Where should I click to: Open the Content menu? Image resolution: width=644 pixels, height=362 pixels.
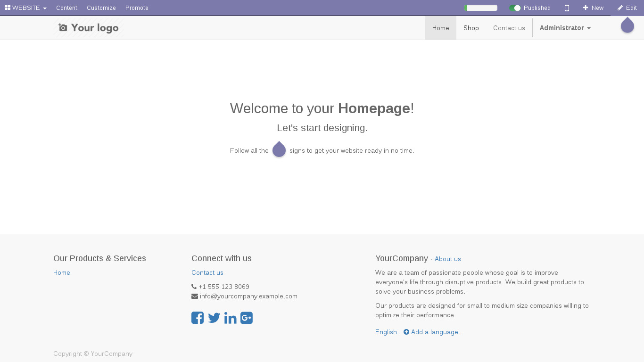click(x=66, y=8)
